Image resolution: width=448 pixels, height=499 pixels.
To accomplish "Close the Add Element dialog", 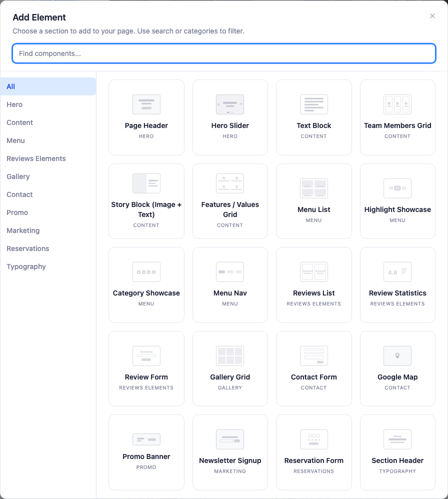I will 432,16.
